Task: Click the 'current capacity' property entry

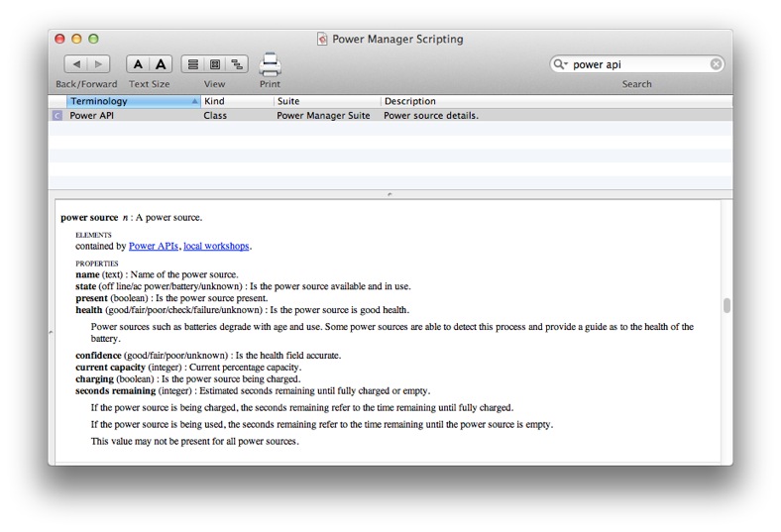Action: coord(188,368)
